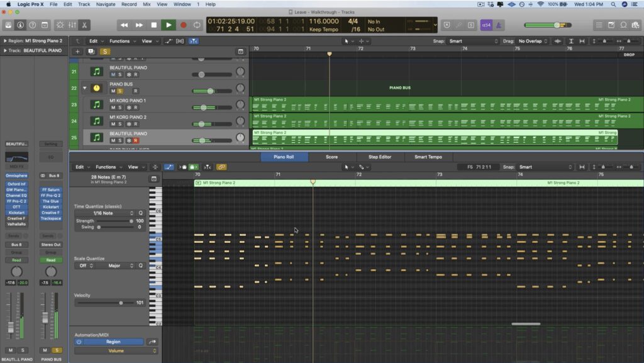Open Smart Controls sun icon

click(x=60, y=25)
